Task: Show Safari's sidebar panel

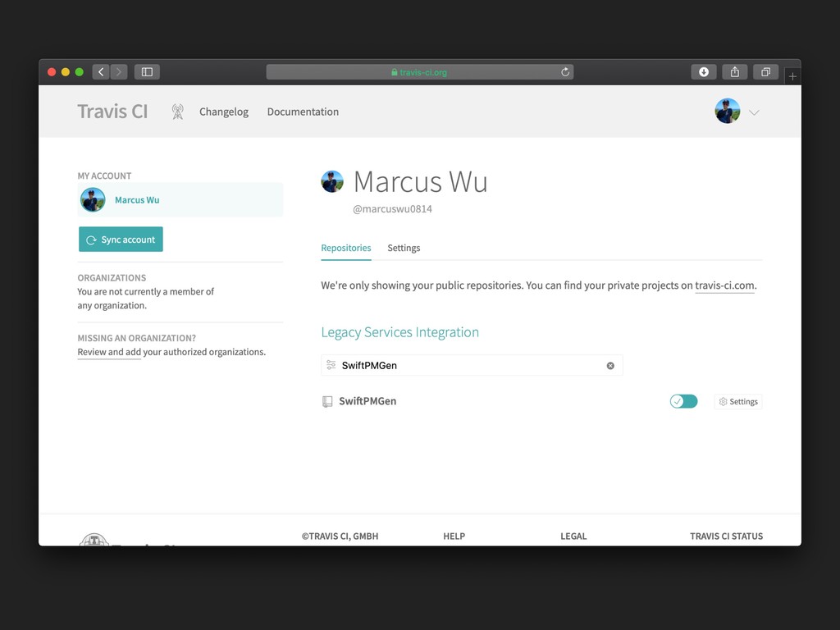Action: [147, 72]
